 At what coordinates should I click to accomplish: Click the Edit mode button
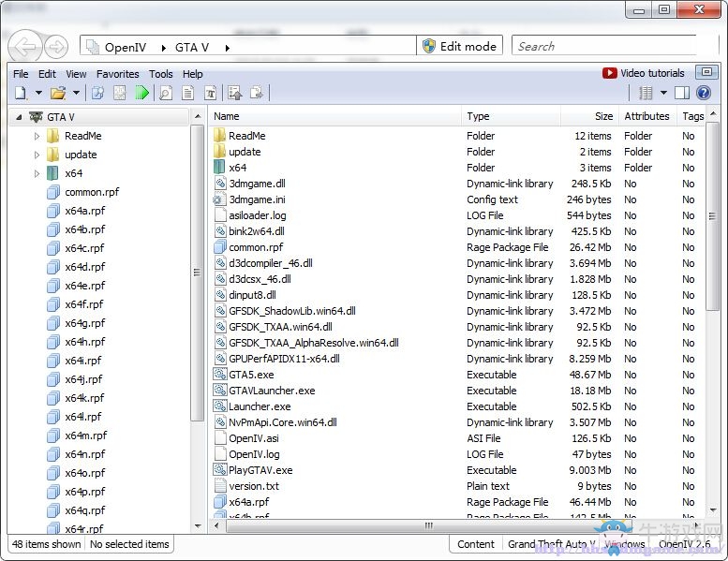pyautogui.click(x=459, y=46)
